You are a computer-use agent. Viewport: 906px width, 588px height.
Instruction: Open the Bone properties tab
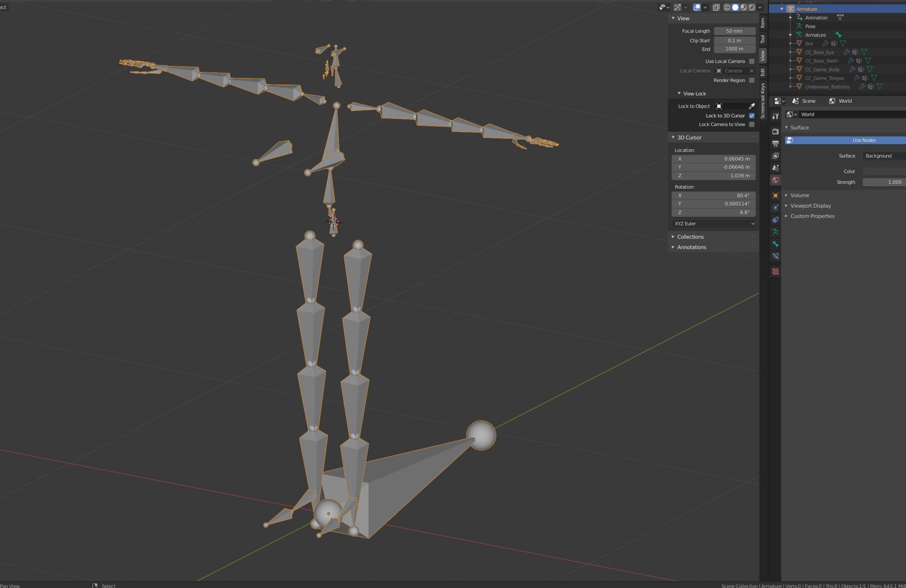pos(776,244)
